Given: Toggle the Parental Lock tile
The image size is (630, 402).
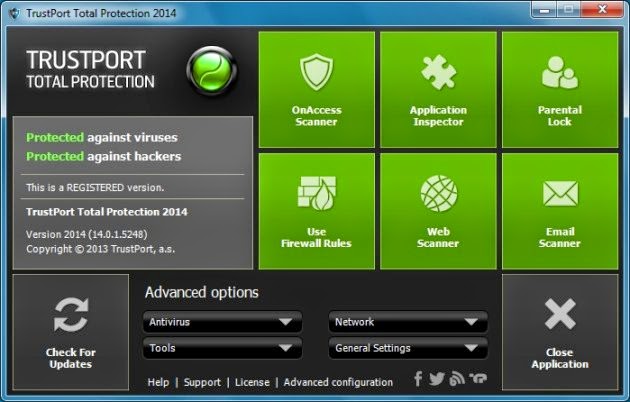Looking at the screenshot, I should pyautogui.click(x=560, y=90).
